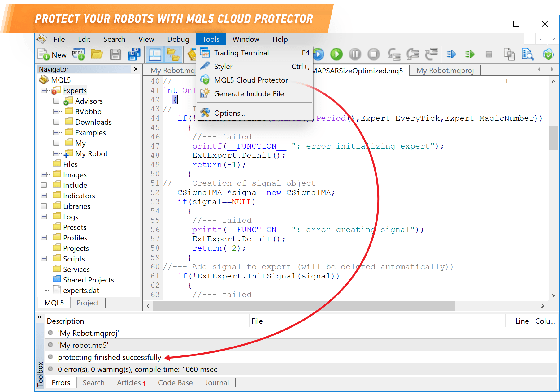The height and width of the screenshot is (392, 560).
Task: Click the Step Into debug icon
Action: point(394,54)
